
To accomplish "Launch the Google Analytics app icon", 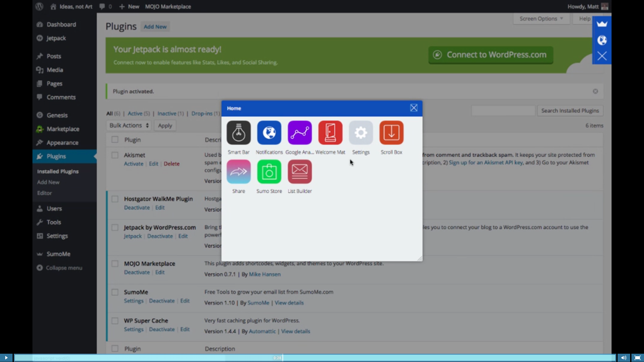I will tap(300, 133).
